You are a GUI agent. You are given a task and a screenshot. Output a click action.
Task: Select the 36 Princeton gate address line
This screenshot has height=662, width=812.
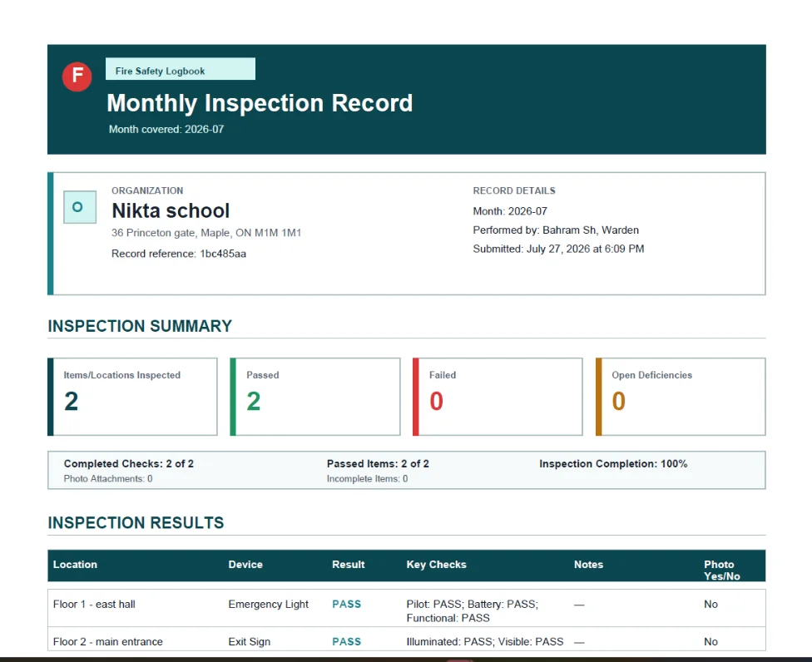[206, 233]
